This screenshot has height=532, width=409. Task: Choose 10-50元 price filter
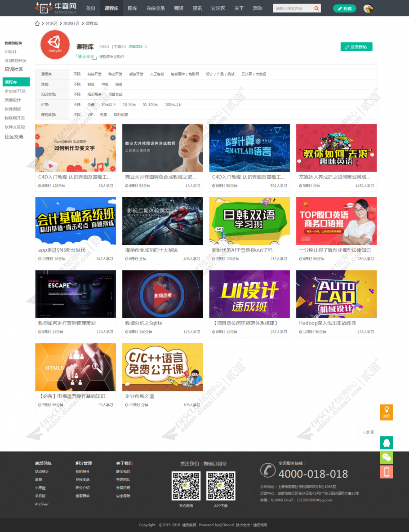click(129, 105)
